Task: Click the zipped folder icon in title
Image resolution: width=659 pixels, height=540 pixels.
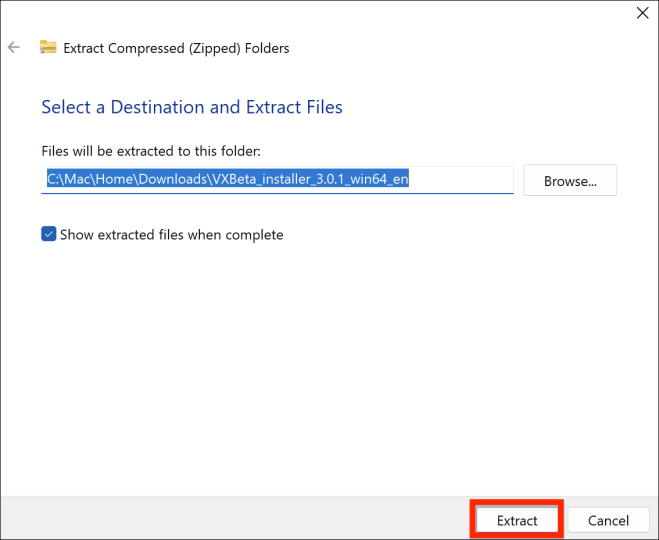Action: tap(48, 47)
